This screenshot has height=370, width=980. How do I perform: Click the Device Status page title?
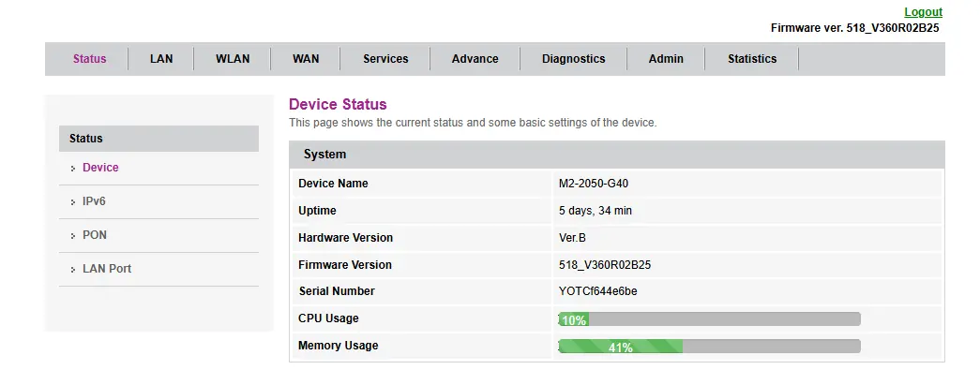[x=338, y=104]
